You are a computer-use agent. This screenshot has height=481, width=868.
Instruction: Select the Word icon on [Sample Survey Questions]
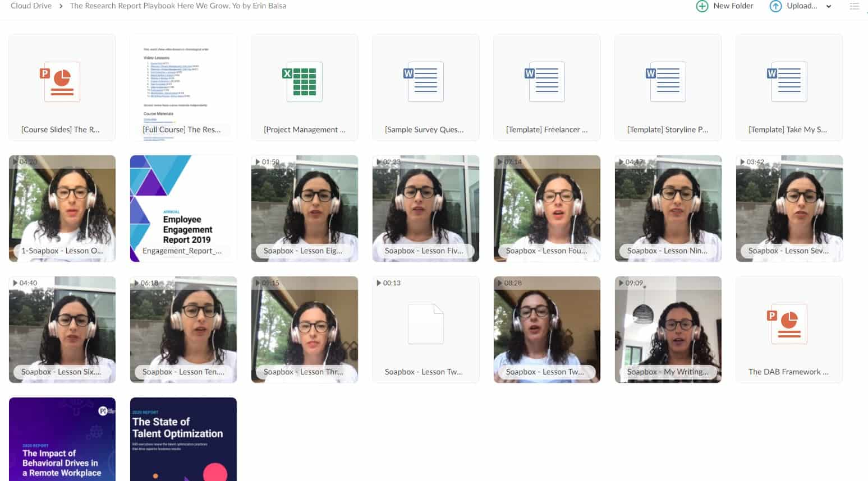(x=425, y=82)
